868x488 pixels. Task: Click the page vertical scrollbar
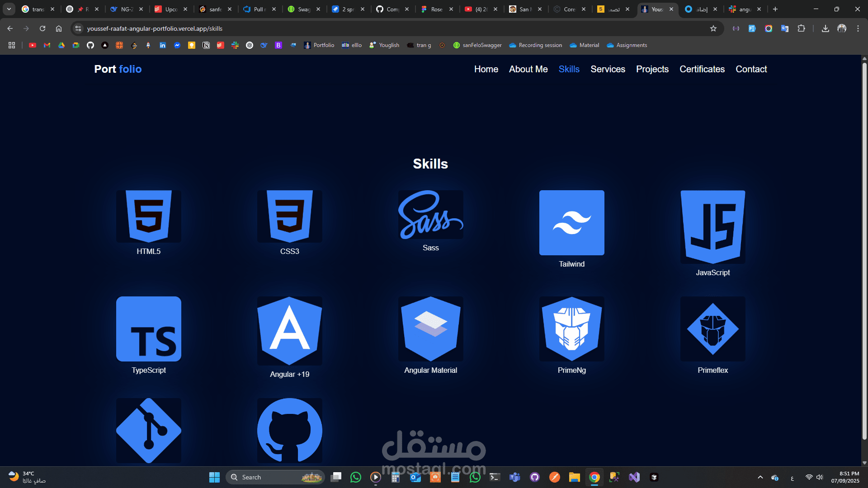(x=864, y=251)
